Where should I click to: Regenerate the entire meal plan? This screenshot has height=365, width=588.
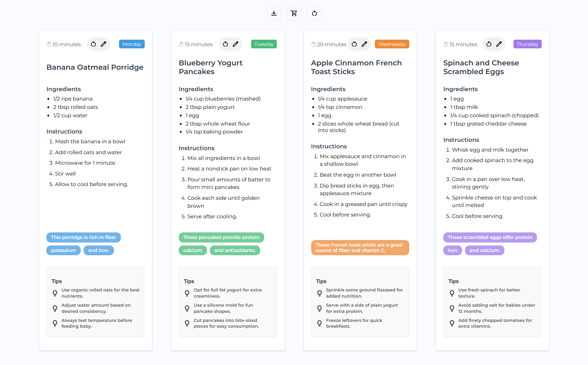pos(314,13)
